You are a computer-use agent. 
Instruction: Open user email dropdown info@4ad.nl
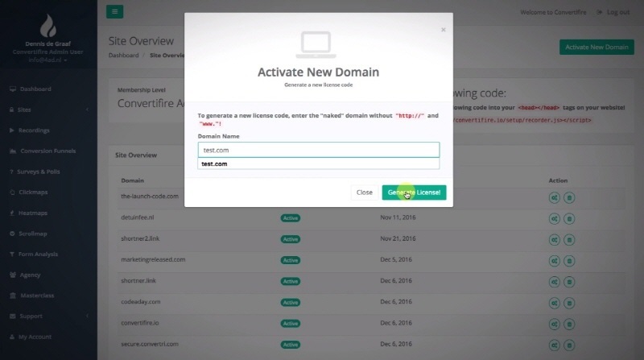coord(47,60)
